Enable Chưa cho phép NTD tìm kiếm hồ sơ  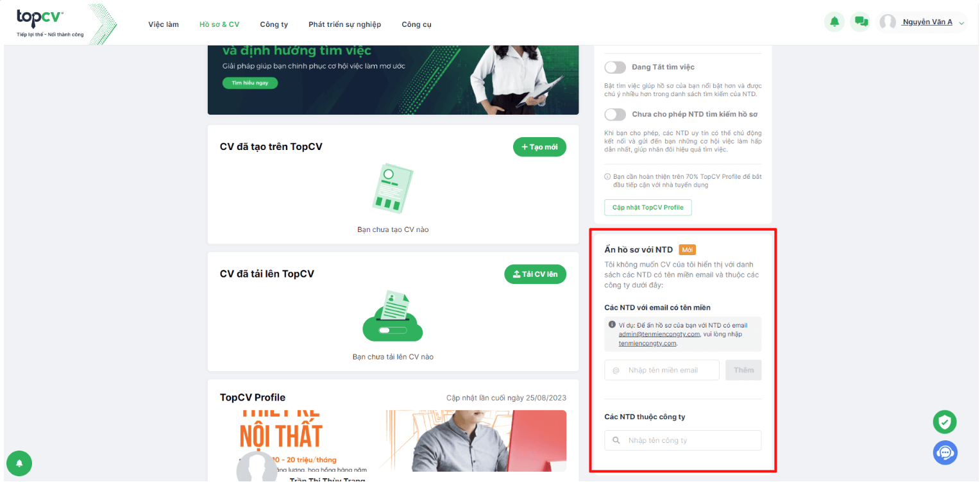pos(615,115)
